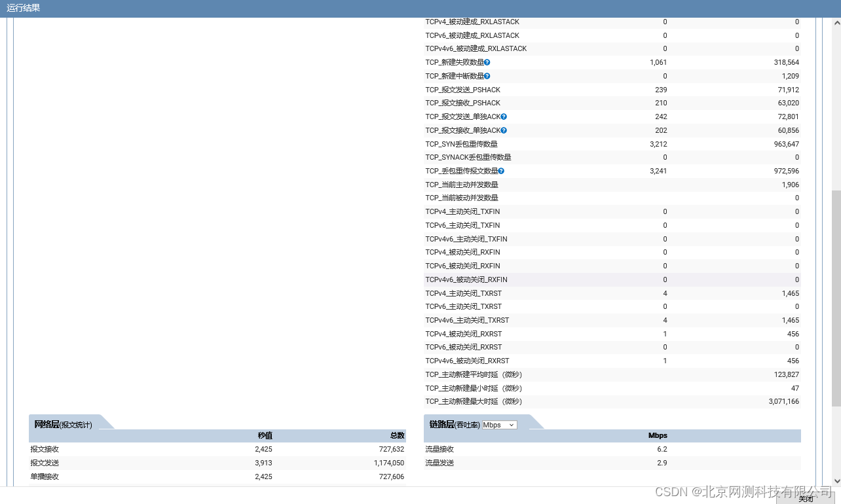This screenshot has width=841, height=504.
Task: Click the 123,827 average latency value
Action: point(786,374)
